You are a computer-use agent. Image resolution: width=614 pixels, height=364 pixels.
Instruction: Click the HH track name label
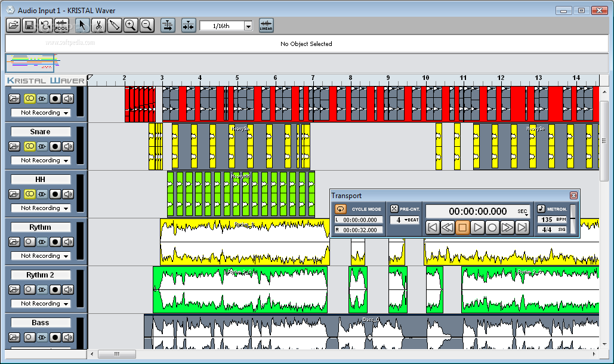41,179
